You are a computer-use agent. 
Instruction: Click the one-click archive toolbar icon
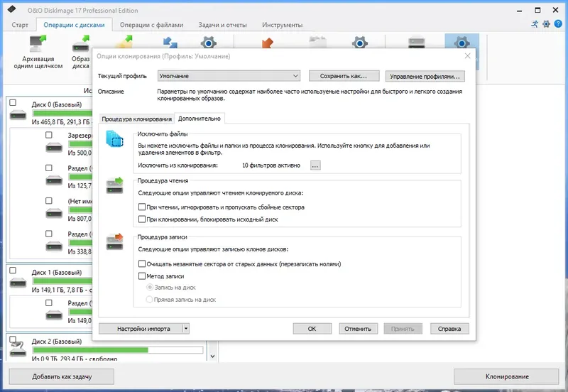38,44
